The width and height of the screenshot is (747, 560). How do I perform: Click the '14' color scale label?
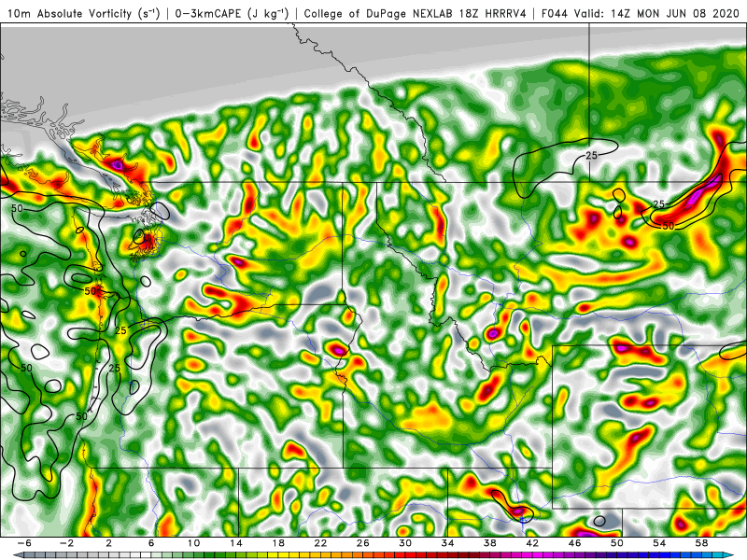[x=235, y=543]
